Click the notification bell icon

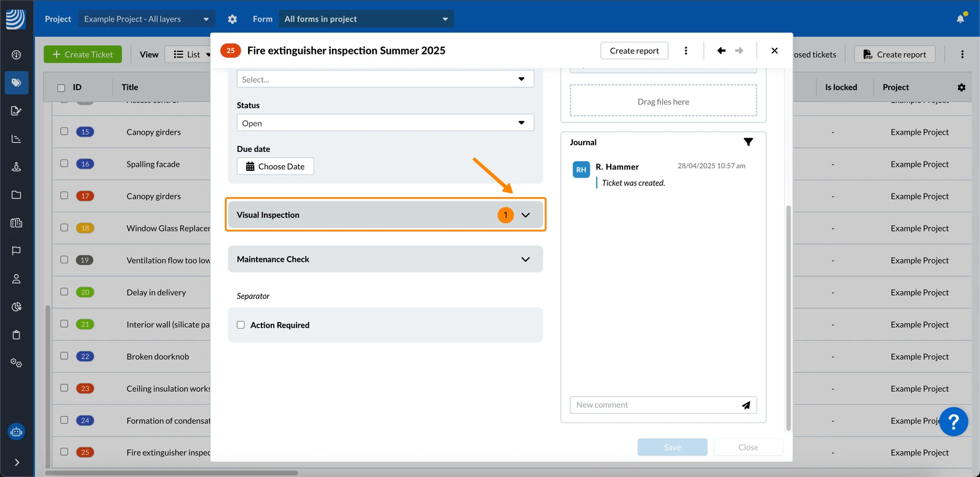960,19
